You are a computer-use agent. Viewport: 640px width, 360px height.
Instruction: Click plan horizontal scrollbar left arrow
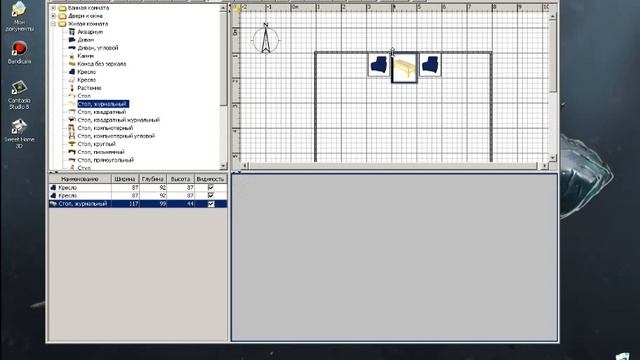(x=245, y=166)
